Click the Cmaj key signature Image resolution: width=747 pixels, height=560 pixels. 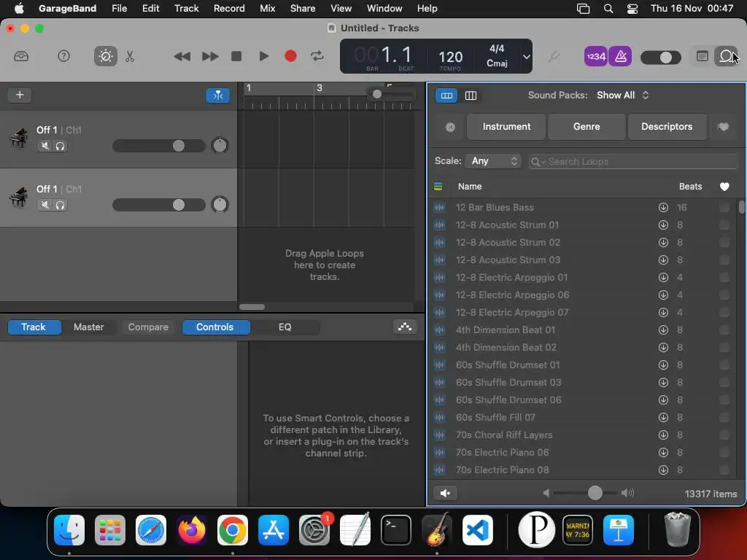click(x=497, y=63)
